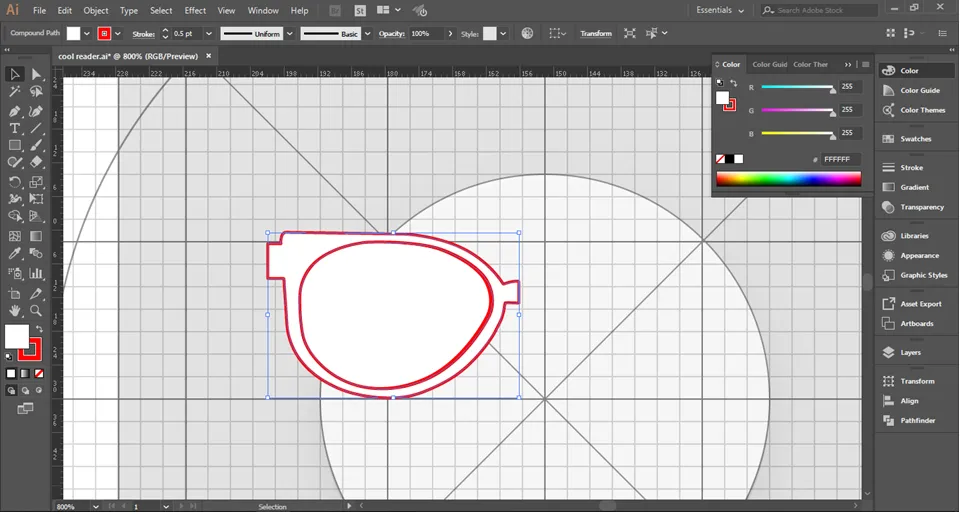Enable Draw Normal mode
The height and width of the screenshot is (514, 961).
(x=11, y=391)
